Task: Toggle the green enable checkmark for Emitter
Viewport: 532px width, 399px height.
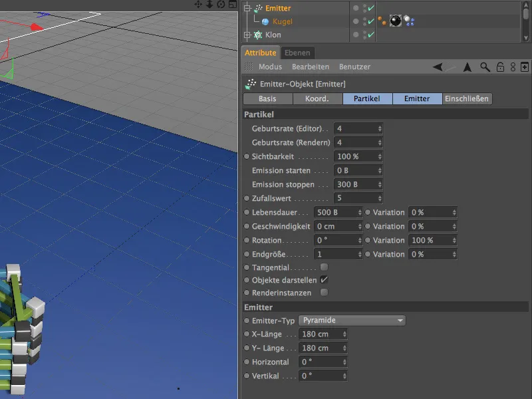Action: [371, 8]
